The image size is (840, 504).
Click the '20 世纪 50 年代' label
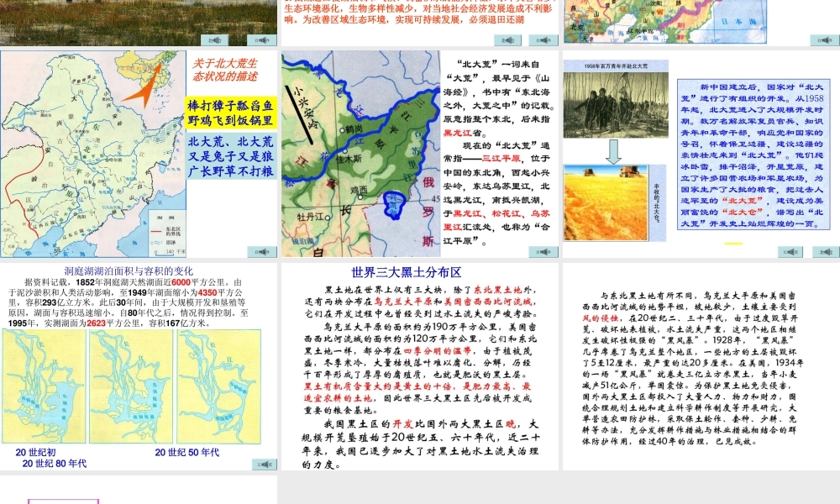click(187, 452)
